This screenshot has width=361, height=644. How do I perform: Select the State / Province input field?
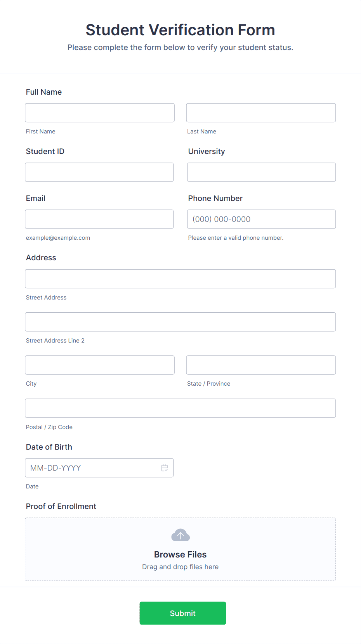tap(261, 365)
